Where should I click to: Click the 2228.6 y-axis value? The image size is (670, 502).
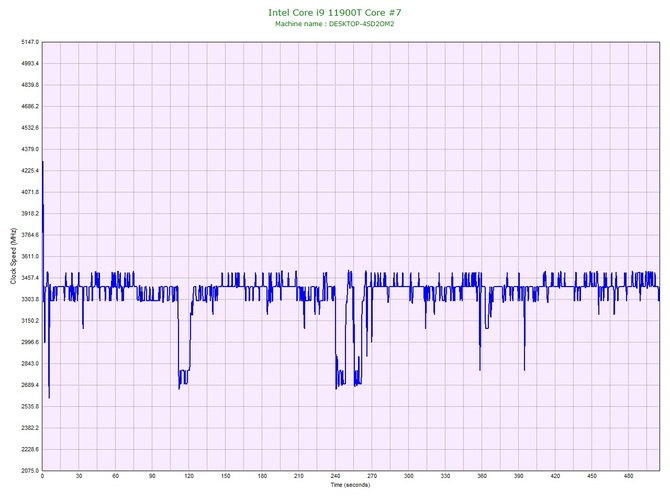pos(30,449)
